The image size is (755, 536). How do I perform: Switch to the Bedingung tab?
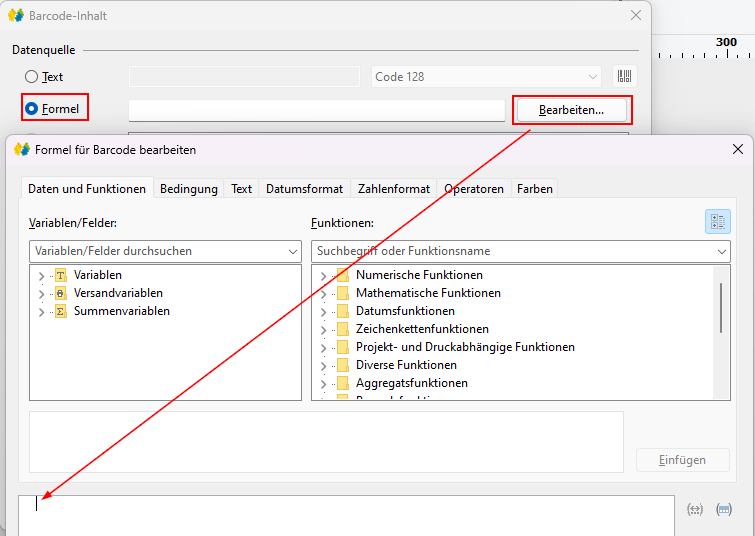pos(188,189)
